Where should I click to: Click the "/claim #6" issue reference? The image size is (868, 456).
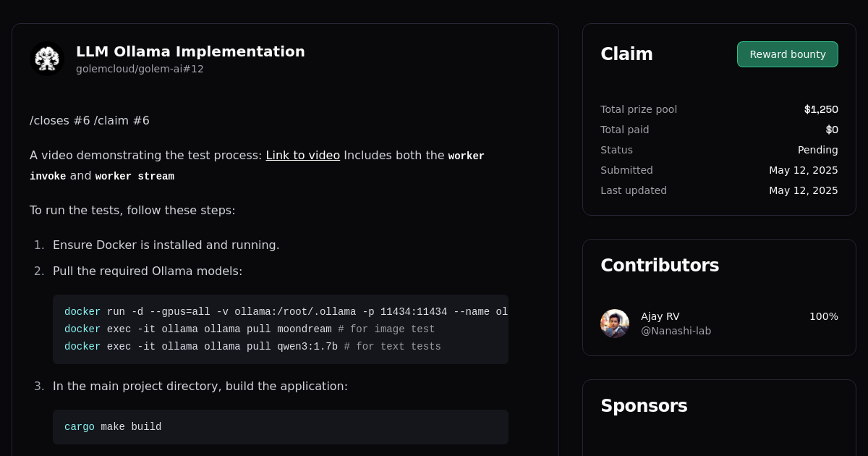[122, 120]
